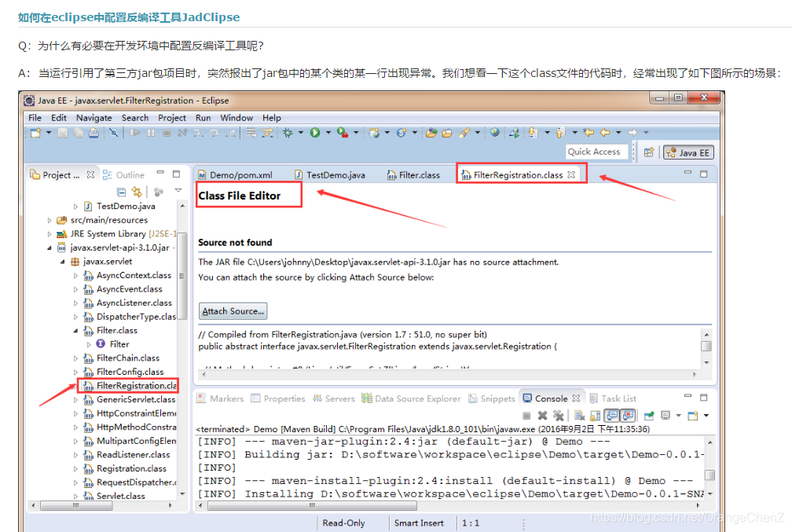Expand the AsyncContext.class node
The width and height of the screenshot is (792, 532).
75,275
